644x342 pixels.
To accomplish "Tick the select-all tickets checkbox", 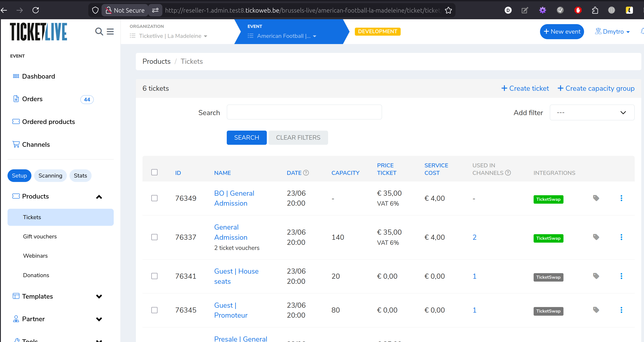I will click(x=154, y=172).
